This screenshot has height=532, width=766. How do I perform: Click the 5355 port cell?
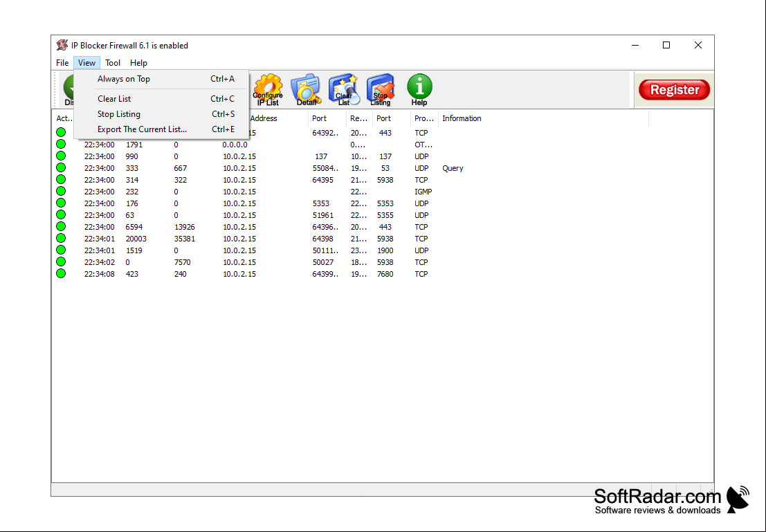tap(385, 215)
